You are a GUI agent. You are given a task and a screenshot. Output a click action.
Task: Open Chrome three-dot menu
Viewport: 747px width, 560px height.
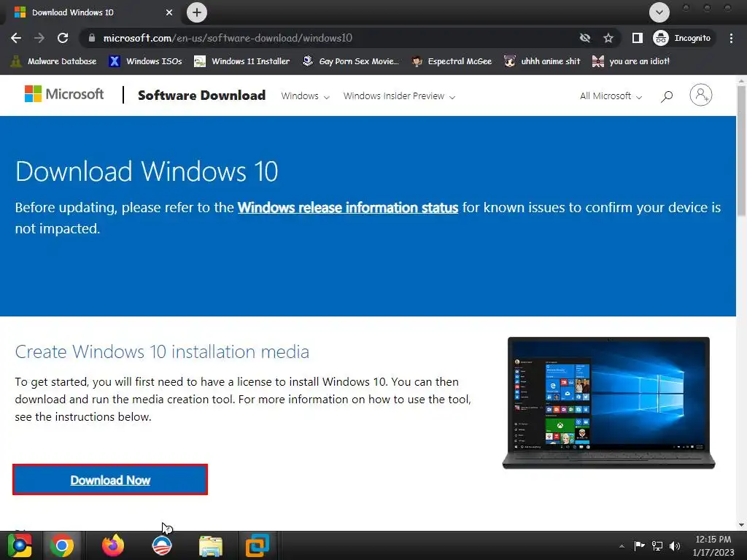tap(731, 38)
